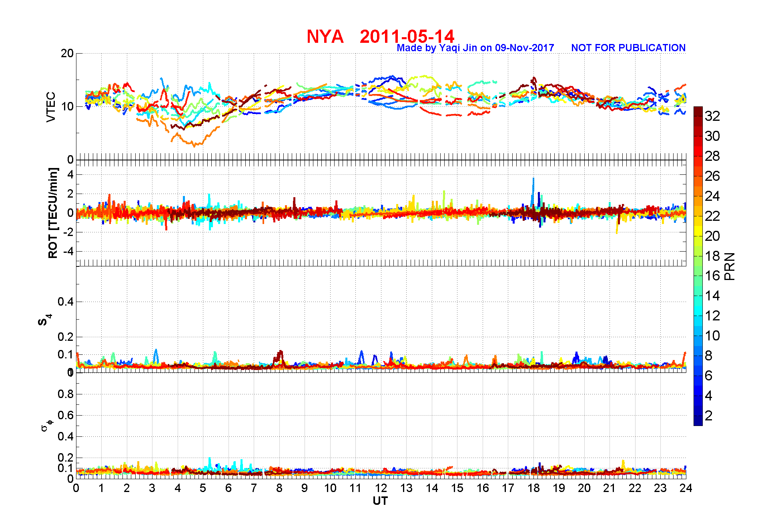Click colorbar tick label "22"
Viewport: 762px width, 532px height.
[712, 216]
